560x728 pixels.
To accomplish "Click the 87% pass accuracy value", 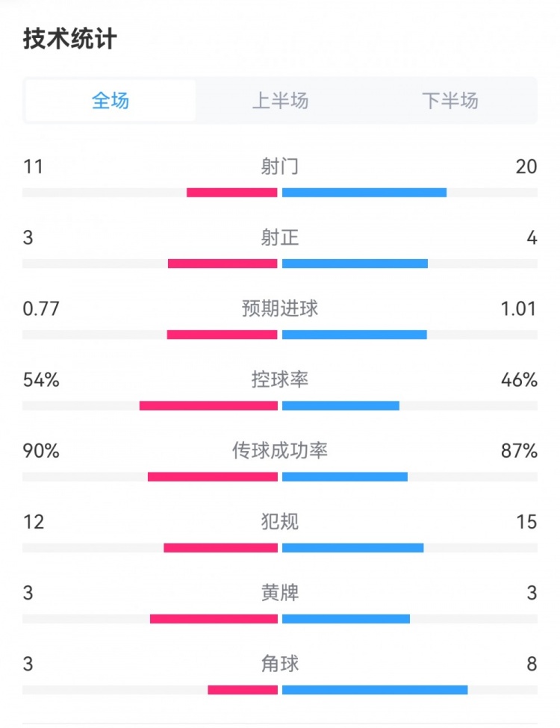I will 519,451.
